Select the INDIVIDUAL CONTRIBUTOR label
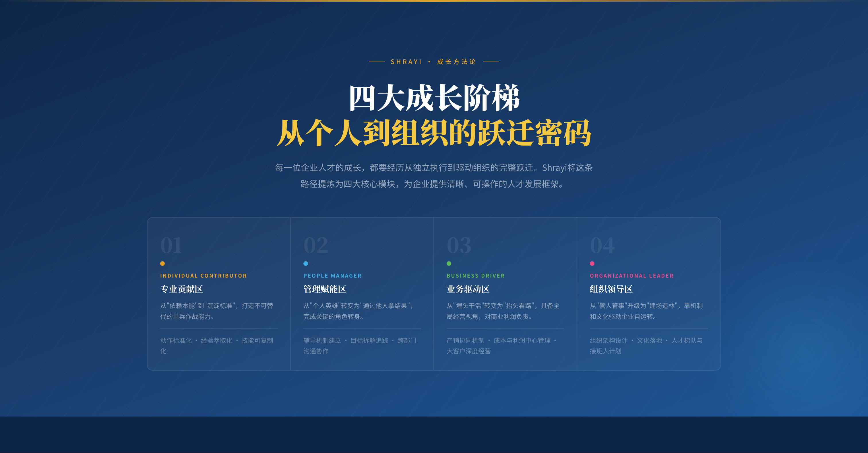The height and width of the screenshot is (453, 868). pos(204,276)
